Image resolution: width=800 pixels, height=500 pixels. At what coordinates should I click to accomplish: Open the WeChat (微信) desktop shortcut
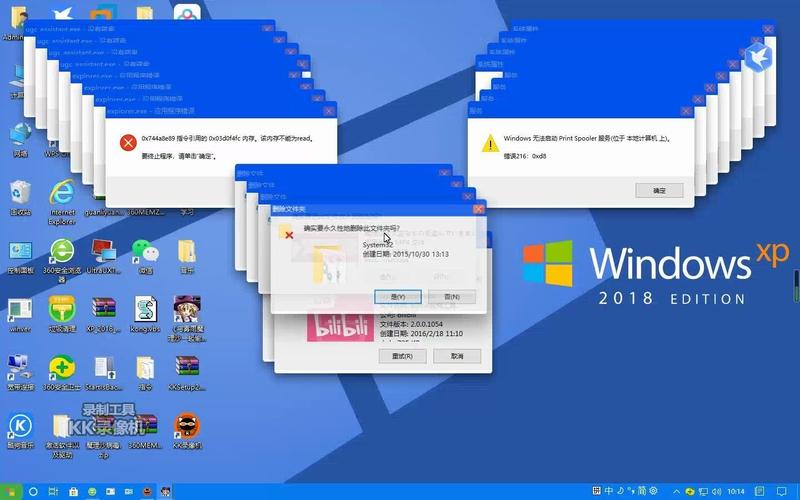click(x=145, y=257)
